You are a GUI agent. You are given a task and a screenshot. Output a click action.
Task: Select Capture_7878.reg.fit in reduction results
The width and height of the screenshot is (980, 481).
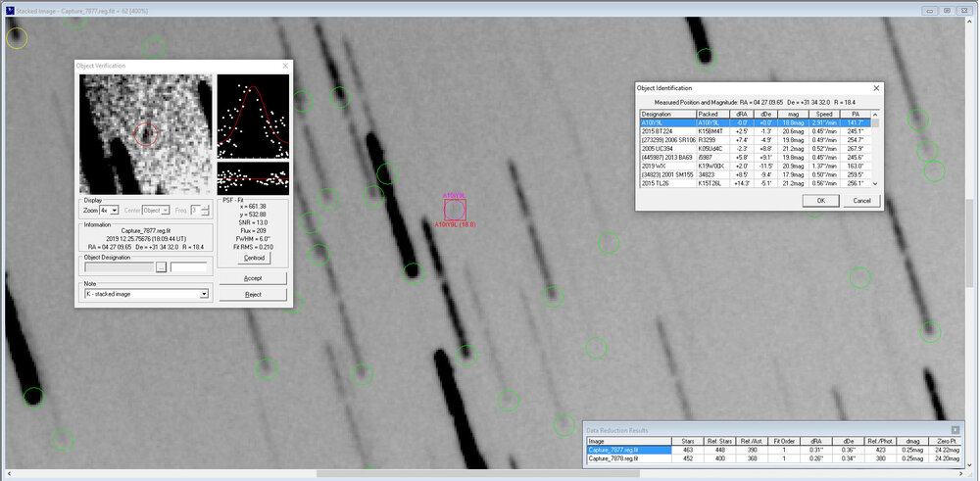pos(613,457)
